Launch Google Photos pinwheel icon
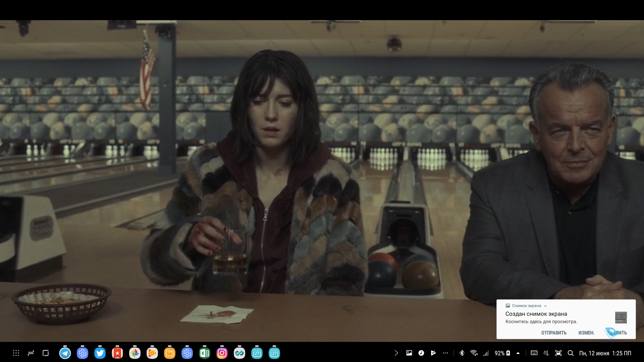 (x=135, y=353)
